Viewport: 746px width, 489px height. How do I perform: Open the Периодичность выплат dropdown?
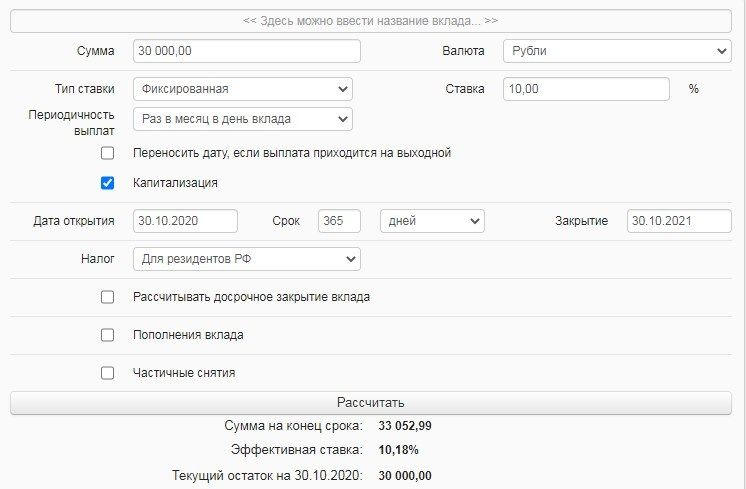pos(242,119)
